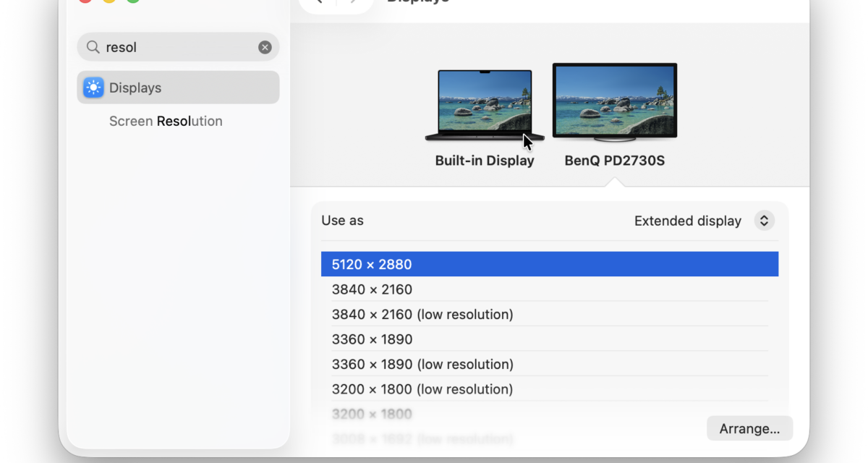Choose 3840 × 2160 (low resolution)
Image resolution: width=868 pixels, height=463 pixels.
pyautogui.click(x=550, y=314)
